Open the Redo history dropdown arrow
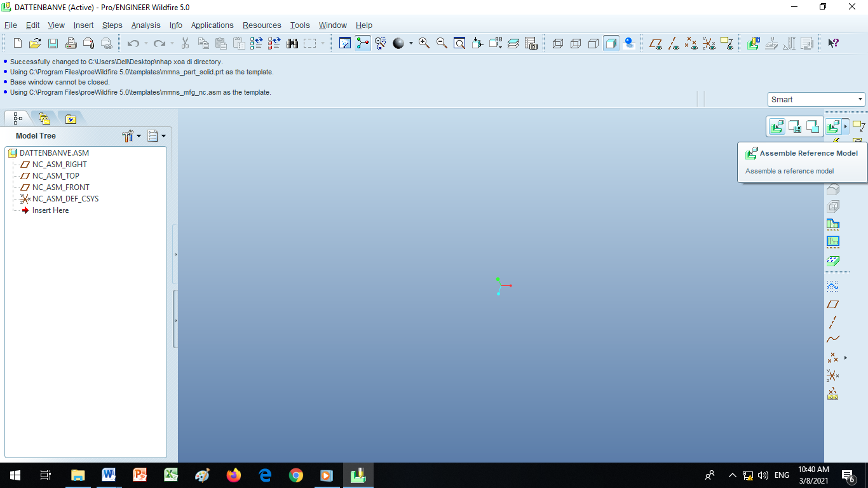The image size is (868, 488). pyautogui.click(x=172, y=43)
